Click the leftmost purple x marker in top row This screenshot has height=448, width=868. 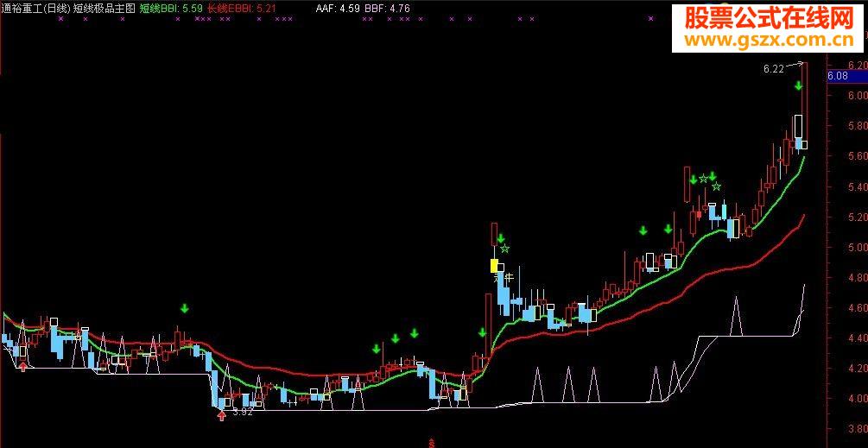click(x=60, y=19)
